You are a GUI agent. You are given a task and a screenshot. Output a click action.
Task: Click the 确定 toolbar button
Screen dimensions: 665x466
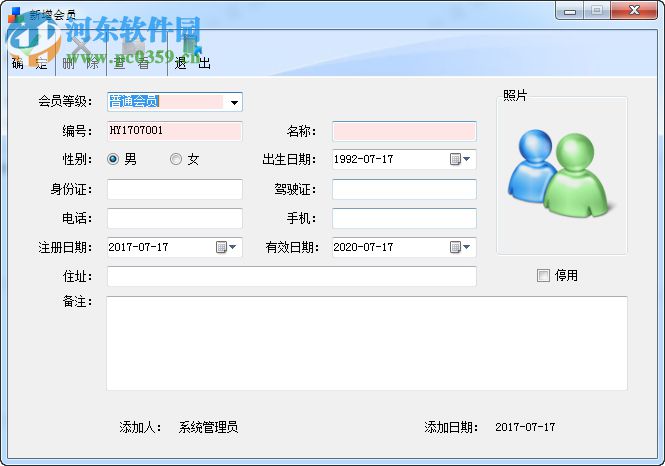point(30,53)
